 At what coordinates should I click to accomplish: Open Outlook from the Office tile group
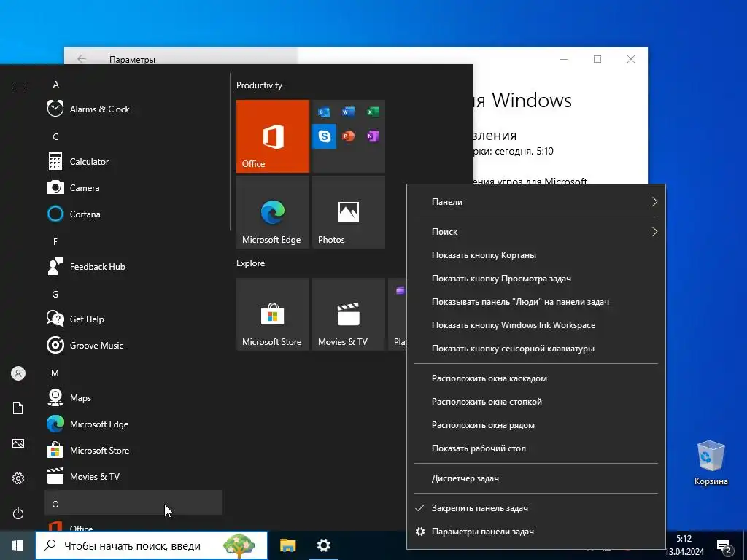coord(325,112)
